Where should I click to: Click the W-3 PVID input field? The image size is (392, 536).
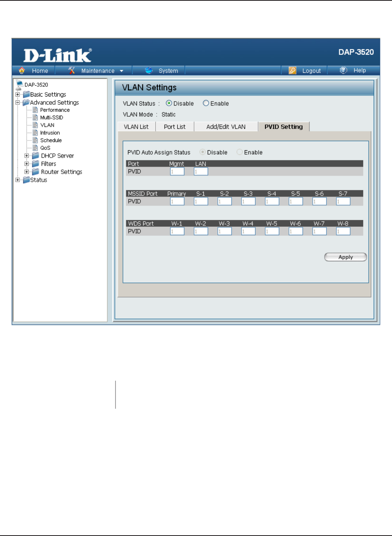[224, 231]
